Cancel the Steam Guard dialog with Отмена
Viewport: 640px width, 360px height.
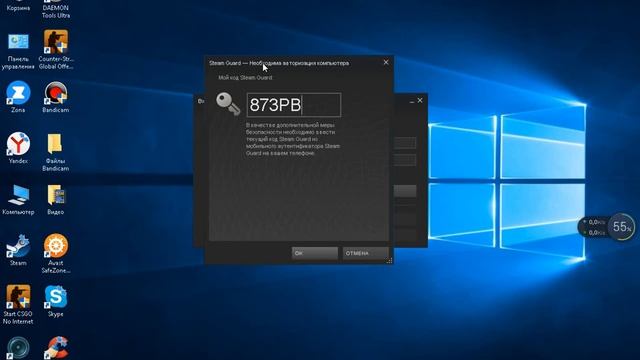366,253
